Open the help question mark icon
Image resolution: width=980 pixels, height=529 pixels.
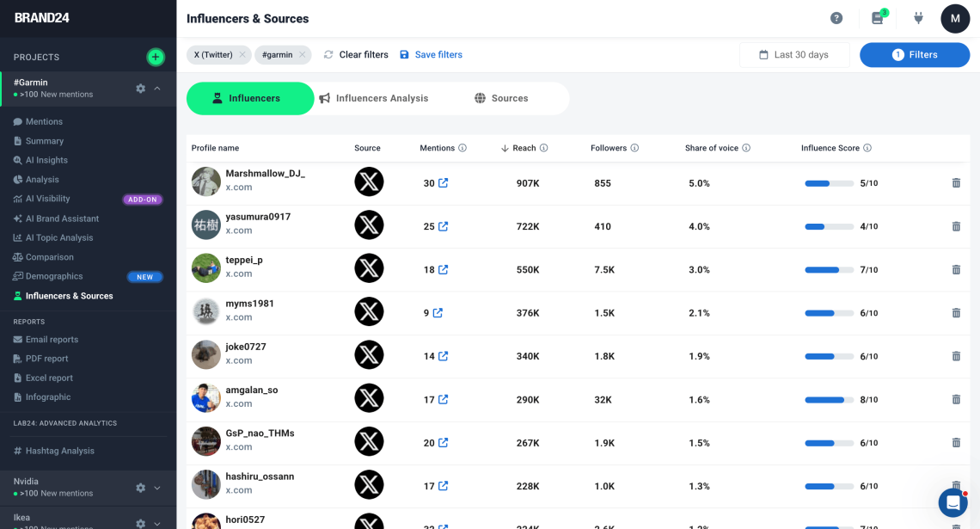click(836, 18)
